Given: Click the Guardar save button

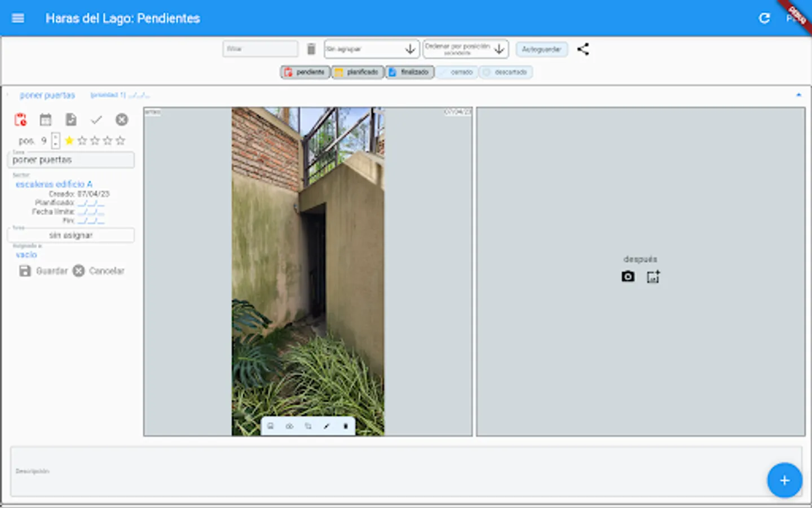Looking at the screenshot, I should [43, 271].
